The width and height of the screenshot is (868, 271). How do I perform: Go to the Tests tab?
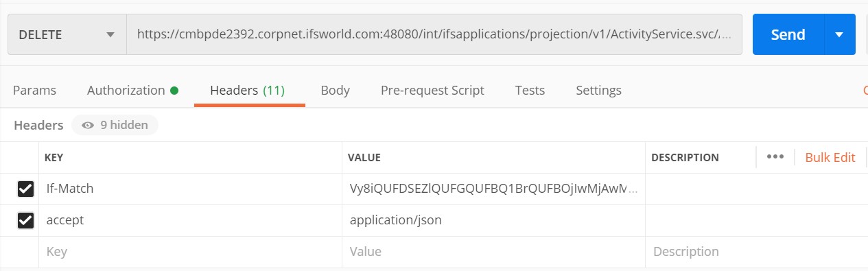pos(530,90)
